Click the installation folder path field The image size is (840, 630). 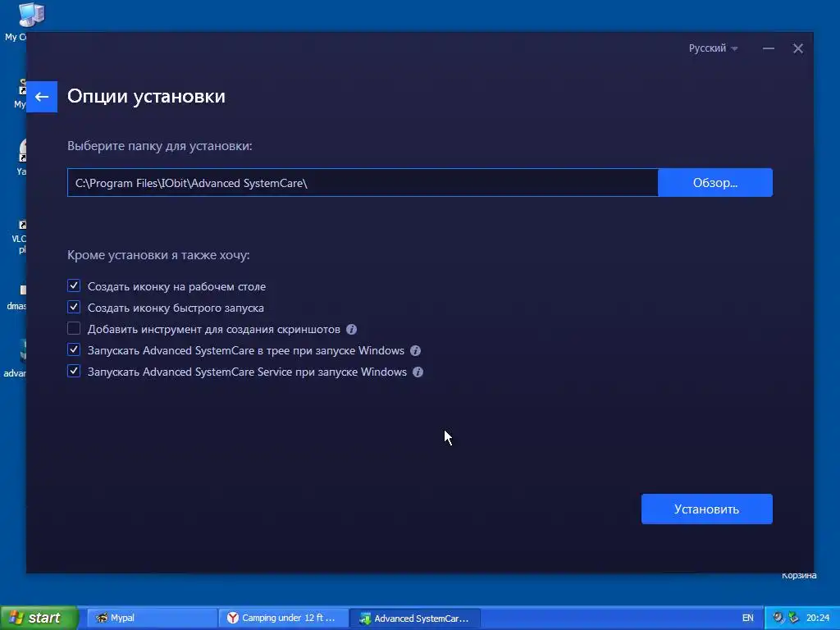pos(363,183)
